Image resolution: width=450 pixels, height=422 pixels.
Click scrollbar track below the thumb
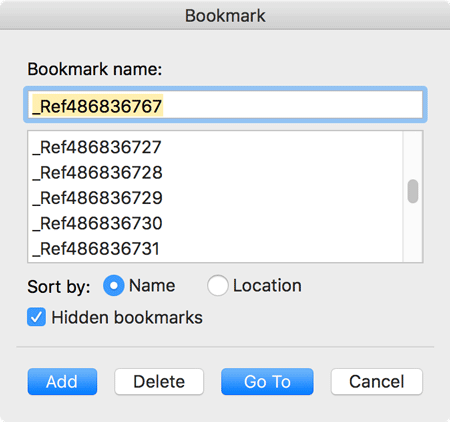pos(413,233)
